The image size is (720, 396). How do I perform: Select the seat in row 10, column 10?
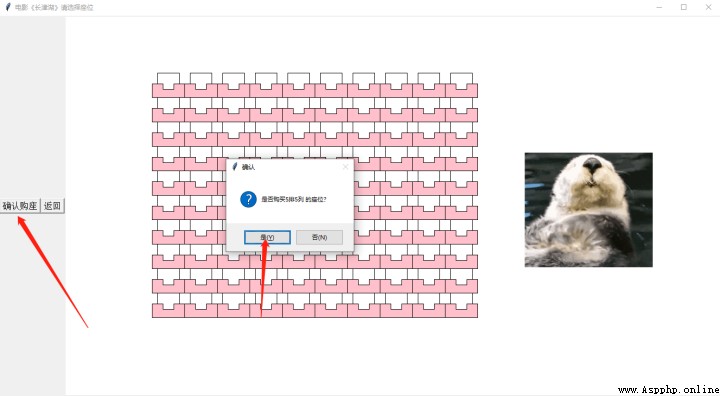click(461, 305)
